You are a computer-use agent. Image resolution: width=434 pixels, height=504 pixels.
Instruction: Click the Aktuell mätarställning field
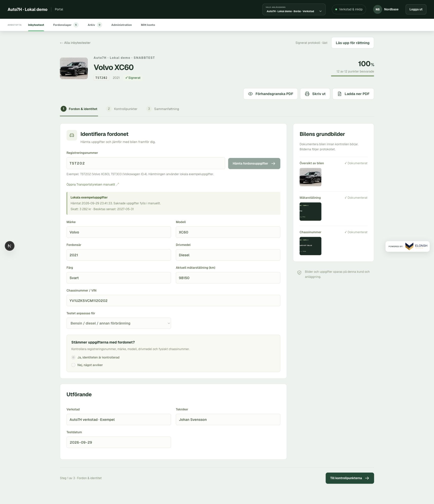coord(228,278)
